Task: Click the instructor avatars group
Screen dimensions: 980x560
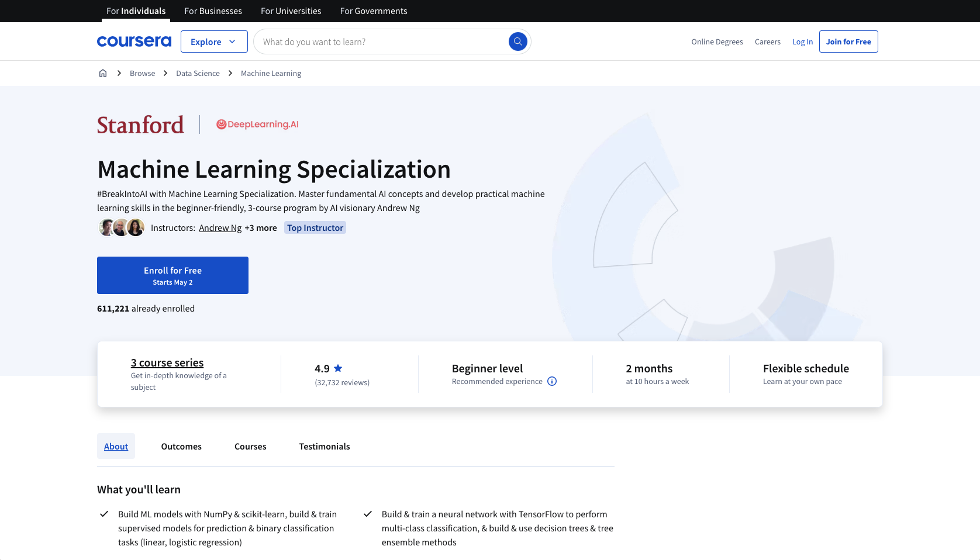Action: (x=121, y=227)
